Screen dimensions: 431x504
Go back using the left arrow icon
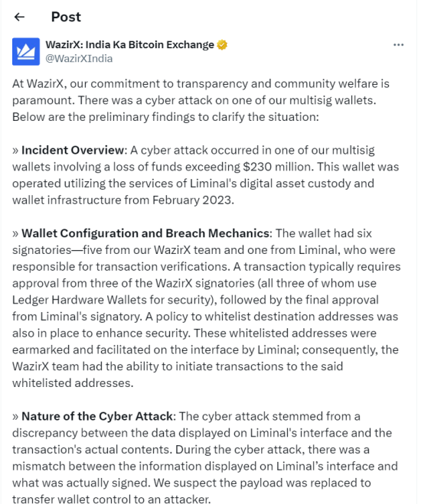pyautogui.click(x=20, y=17)
